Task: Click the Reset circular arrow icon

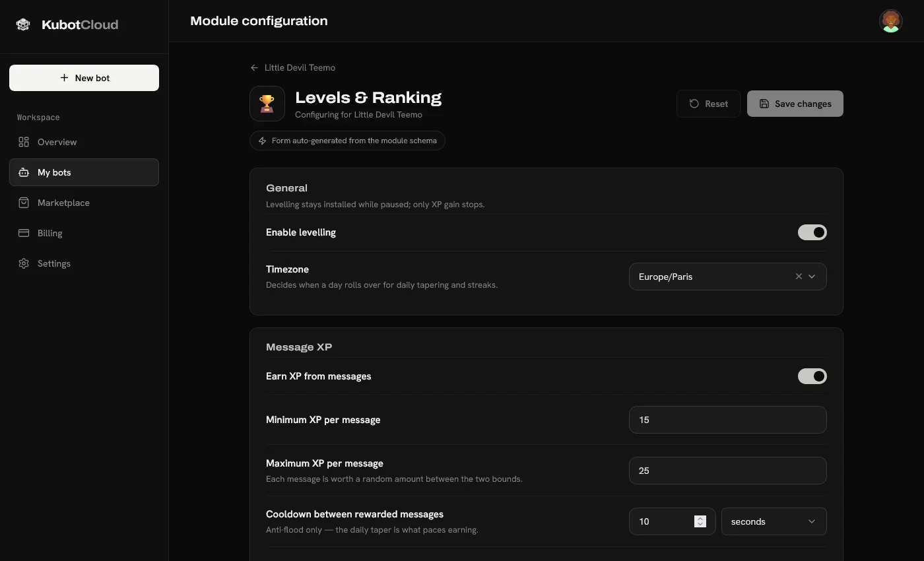Action: tap(694, 104)
